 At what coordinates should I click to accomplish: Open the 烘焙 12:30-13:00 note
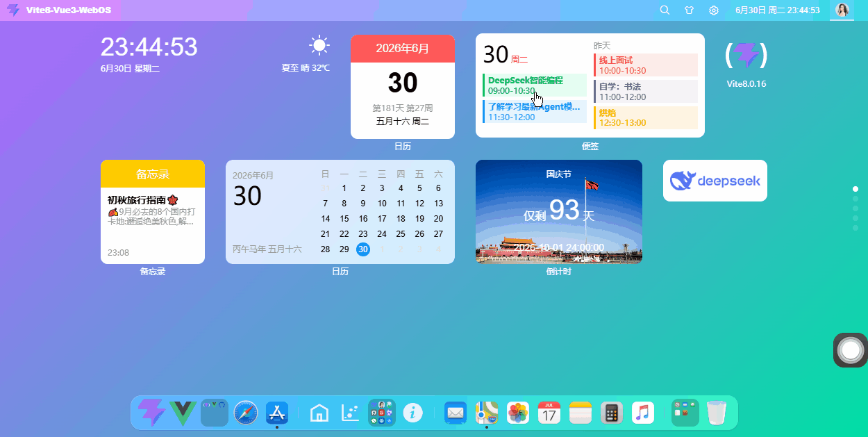646,117
